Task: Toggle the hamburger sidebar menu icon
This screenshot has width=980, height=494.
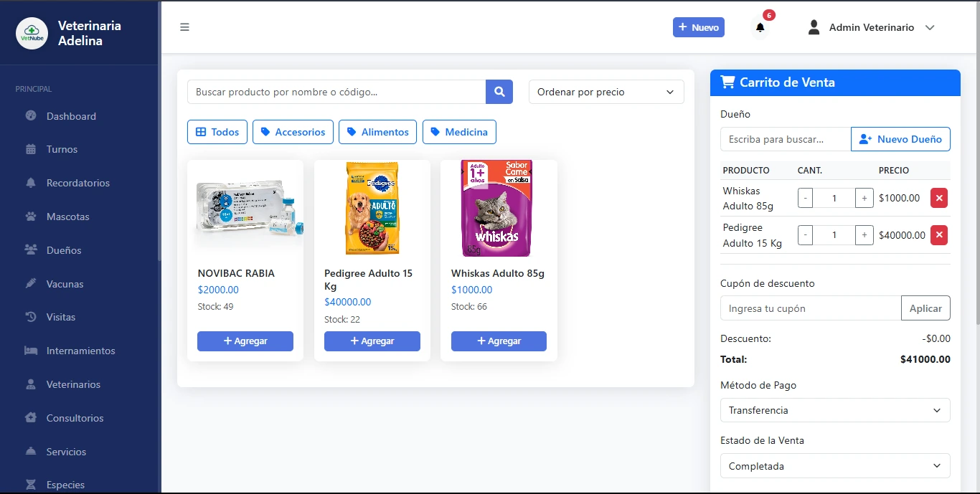Action: pyautogui.click(x=184, y=27)
